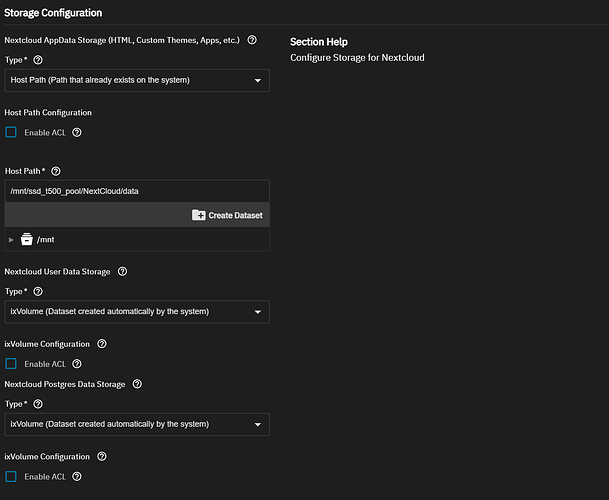609x500 pixels.
Task: Expand Type dropdown under Nextcloud User Data Storage
Action: point(136,312)
